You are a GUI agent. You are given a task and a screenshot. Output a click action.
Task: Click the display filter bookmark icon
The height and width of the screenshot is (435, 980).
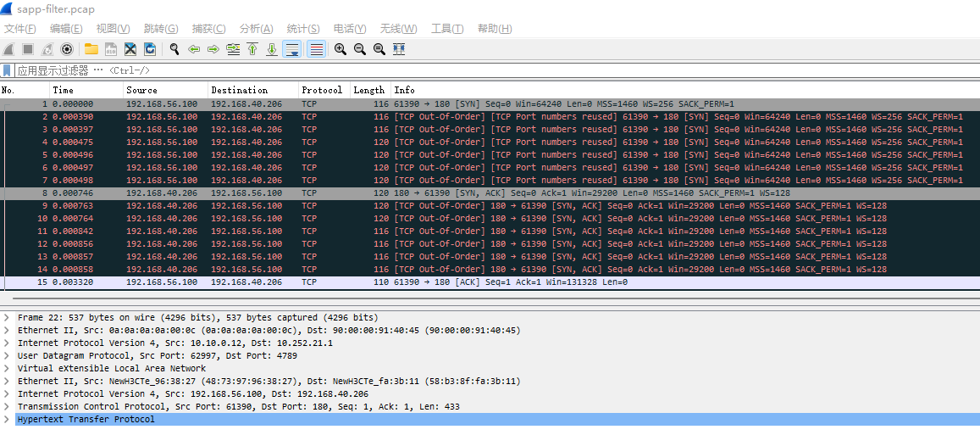click(7, 70)
